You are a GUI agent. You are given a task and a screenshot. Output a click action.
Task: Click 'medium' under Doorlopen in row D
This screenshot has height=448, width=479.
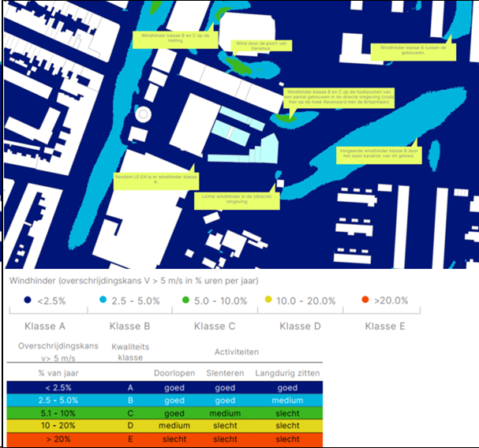click(174, 425)
